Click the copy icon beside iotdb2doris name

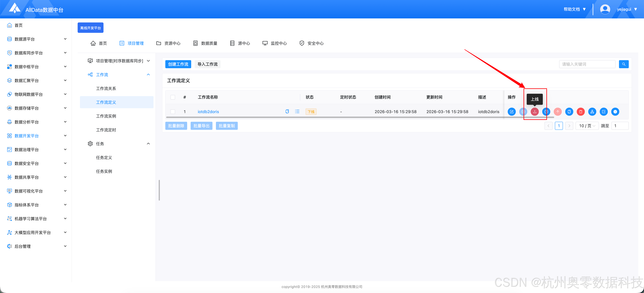pyautogui.click(x=287, y=112)
